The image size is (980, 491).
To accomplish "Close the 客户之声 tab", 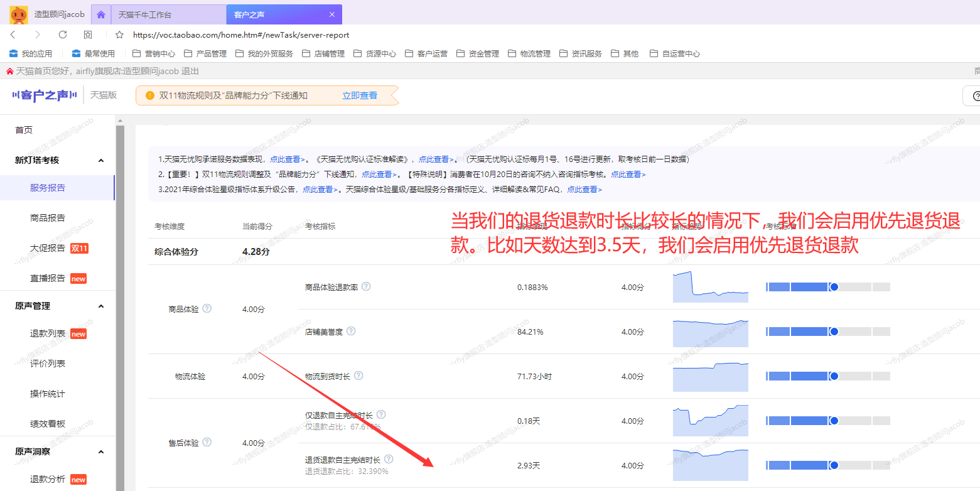I will coord(332,14).
